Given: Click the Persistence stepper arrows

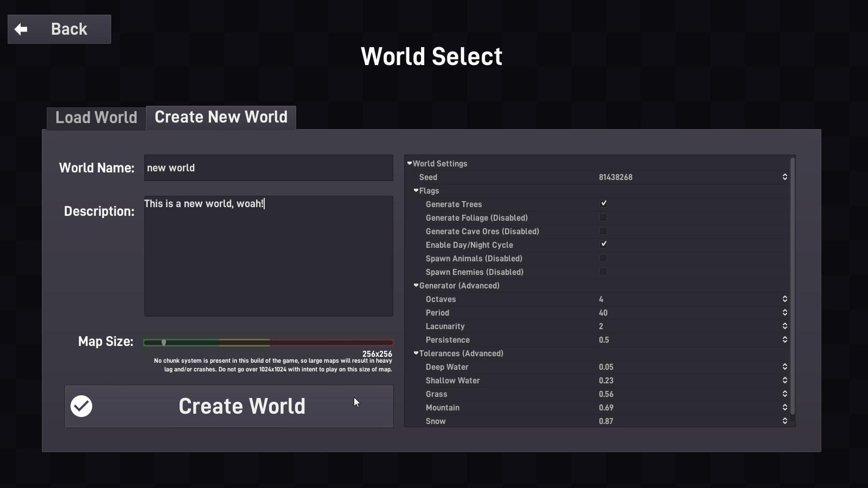Looking at the screenshot, I should 784,340.
